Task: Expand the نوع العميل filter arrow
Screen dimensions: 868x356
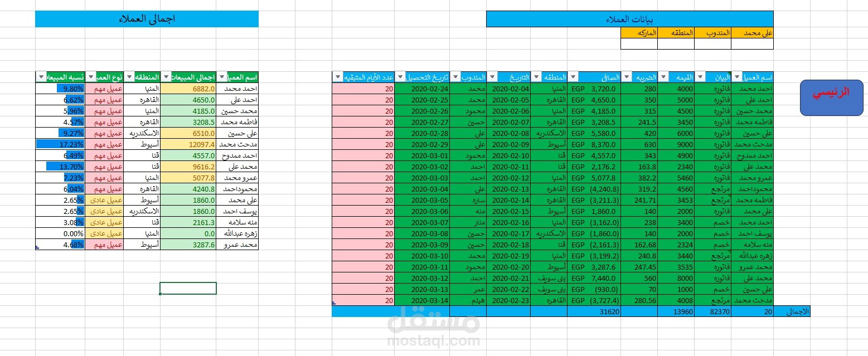Action: coord(91,77)
